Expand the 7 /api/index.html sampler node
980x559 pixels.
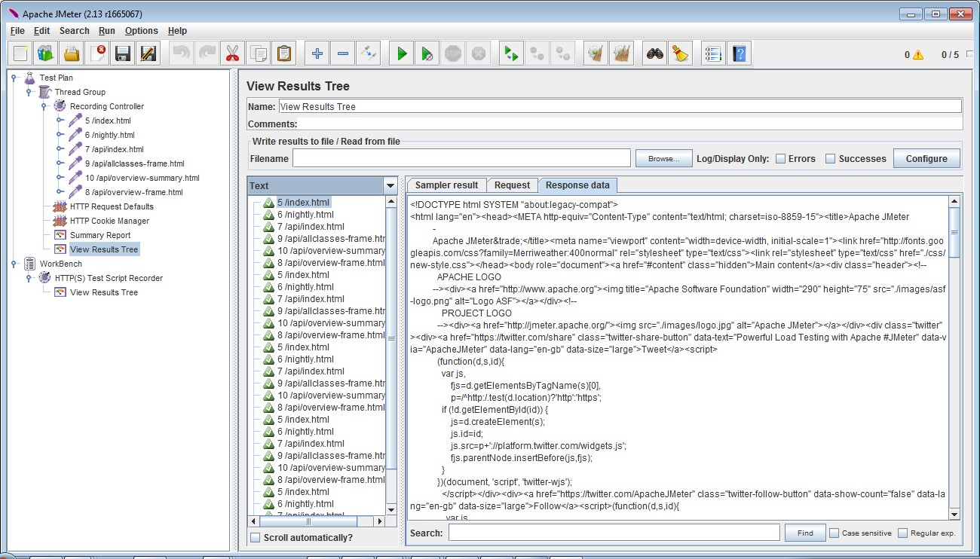tap(60, 149)
